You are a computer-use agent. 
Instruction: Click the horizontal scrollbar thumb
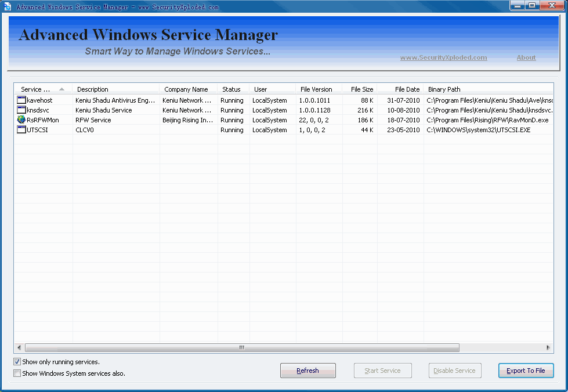tap(242, 347)
